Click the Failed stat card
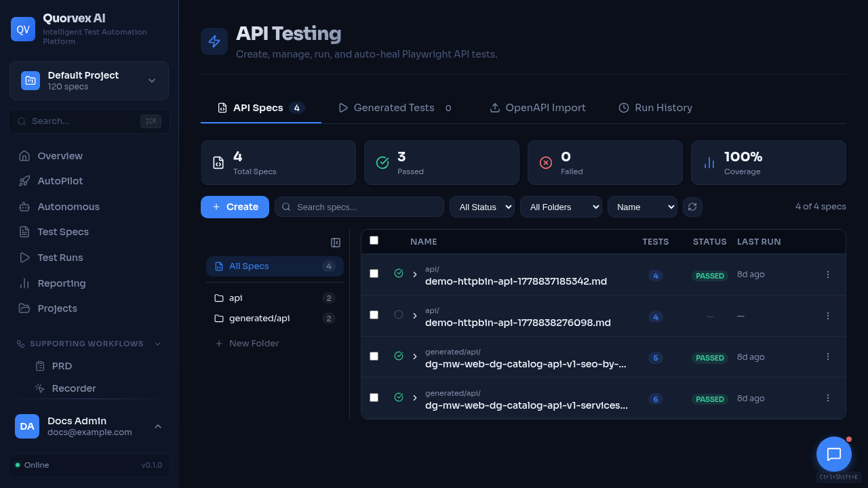The width and height of the screenshot is (868, 488). pos(605,163)
